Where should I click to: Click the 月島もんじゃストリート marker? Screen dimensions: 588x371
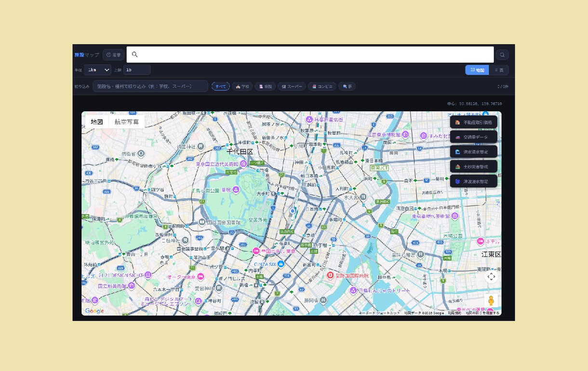point(353,290)
